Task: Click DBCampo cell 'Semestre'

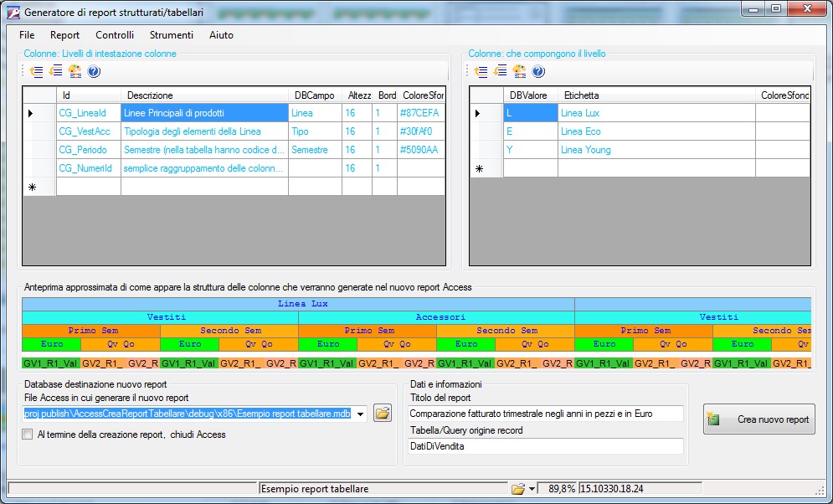Action: (315, 150)
